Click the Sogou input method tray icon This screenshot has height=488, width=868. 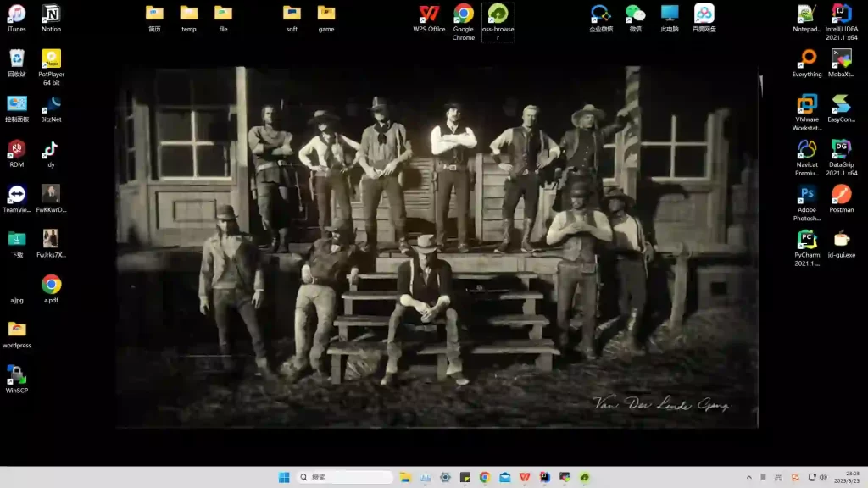pos(795,477)
